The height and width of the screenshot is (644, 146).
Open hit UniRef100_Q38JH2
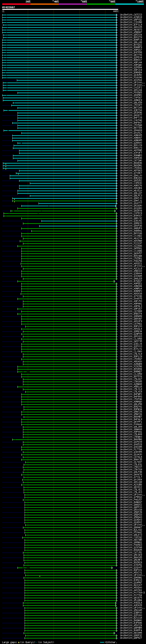[x=131, y=221]
